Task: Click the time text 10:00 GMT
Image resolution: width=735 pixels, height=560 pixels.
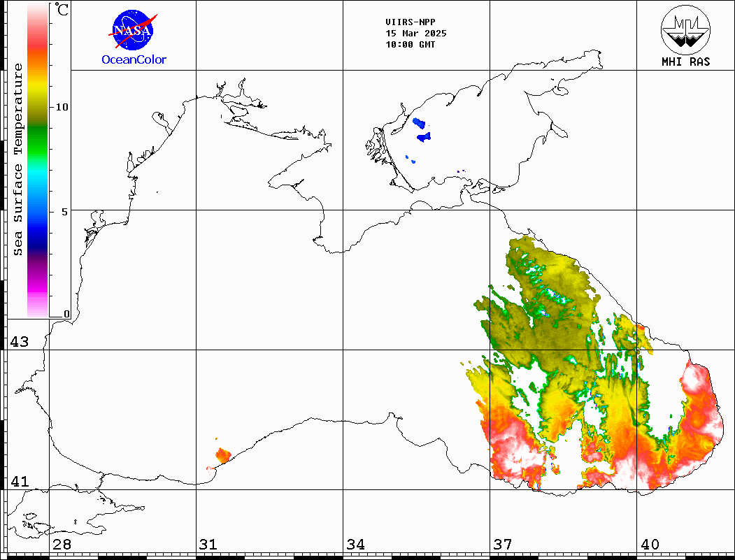Action: coord(410,45)
